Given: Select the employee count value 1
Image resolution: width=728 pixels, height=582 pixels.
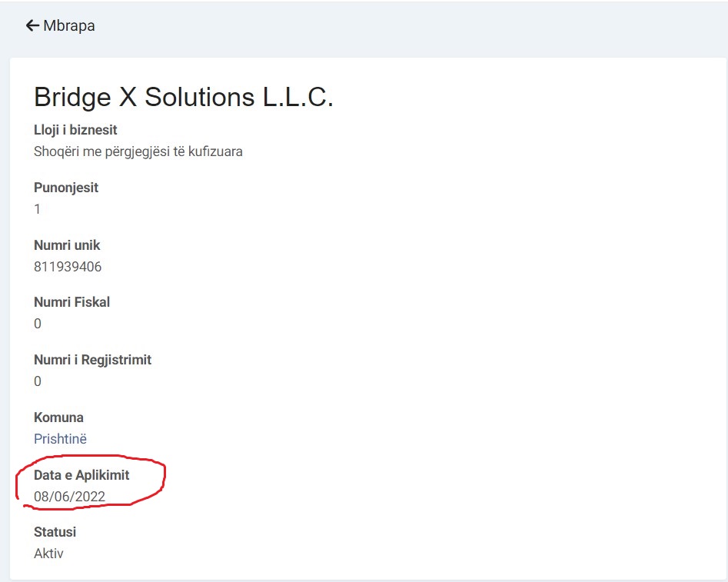Looking at the screenshot, I should (x=37, y=209).
